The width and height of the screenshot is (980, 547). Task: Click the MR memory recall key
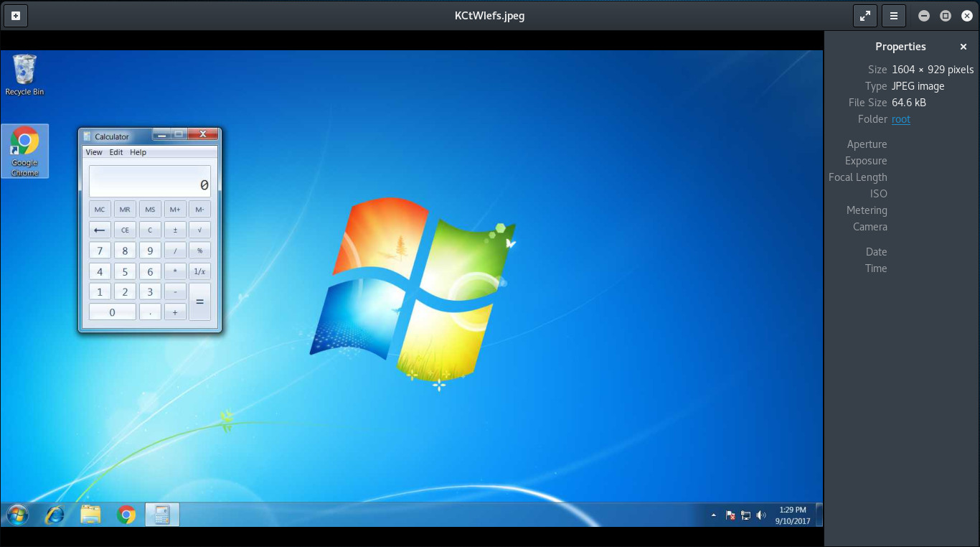point(125,210)
